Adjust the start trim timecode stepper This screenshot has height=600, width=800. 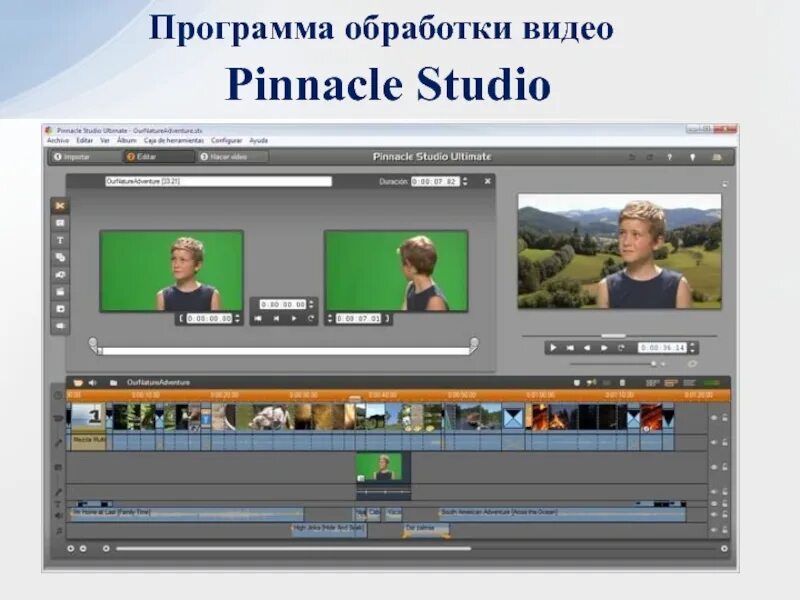point(237,318)
